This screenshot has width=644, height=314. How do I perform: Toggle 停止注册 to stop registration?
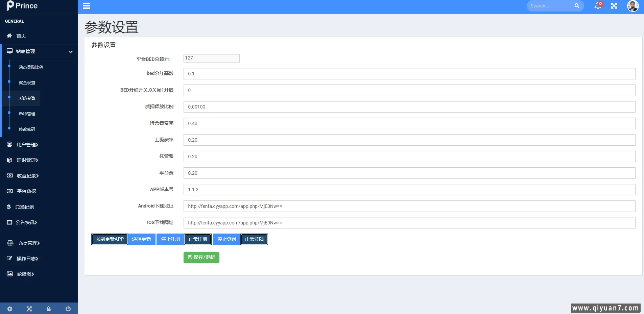(170, 239)
